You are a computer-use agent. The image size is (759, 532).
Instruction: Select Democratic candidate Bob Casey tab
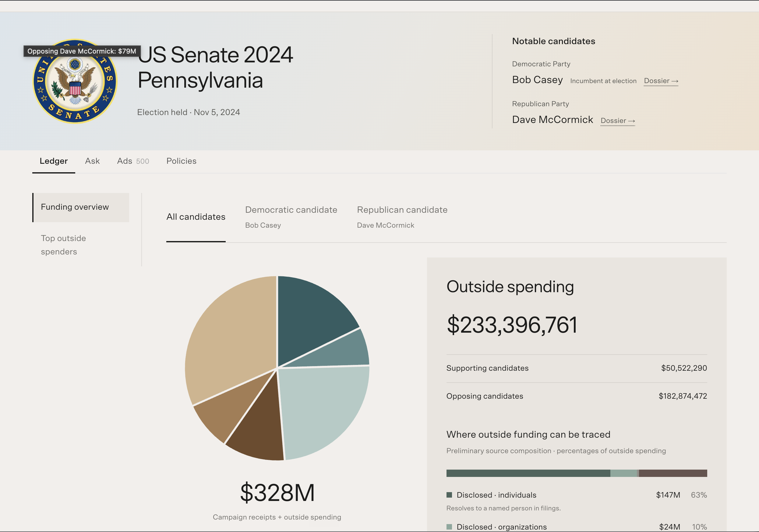291,217
